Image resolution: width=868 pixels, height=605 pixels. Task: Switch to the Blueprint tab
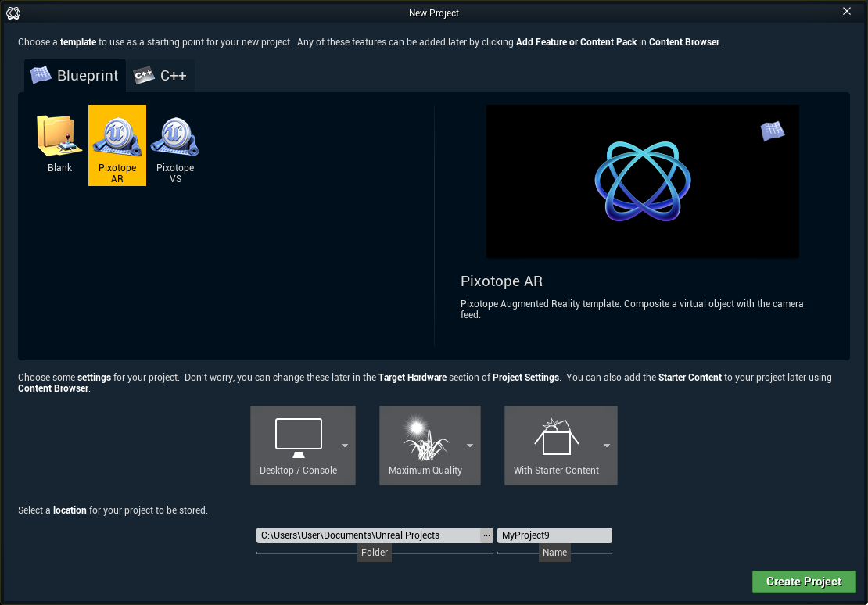pyautogui.click(x=75, y=76)
